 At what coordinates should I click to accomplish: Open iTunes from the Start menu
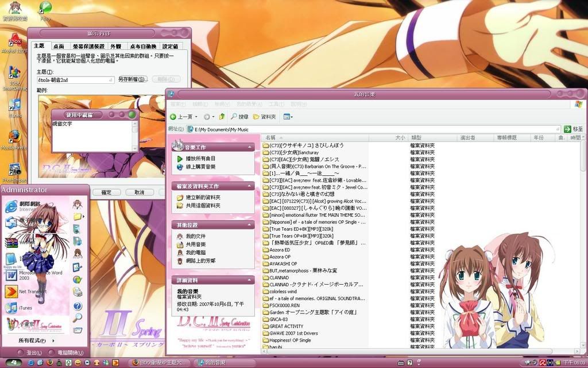point(19,308)
